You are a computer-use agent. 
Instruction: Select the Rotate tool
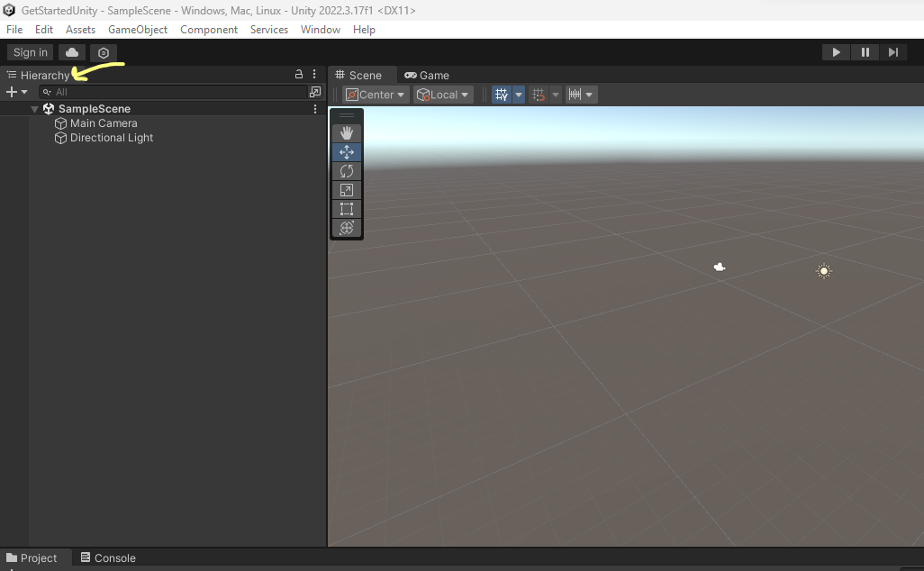[347, 171]
